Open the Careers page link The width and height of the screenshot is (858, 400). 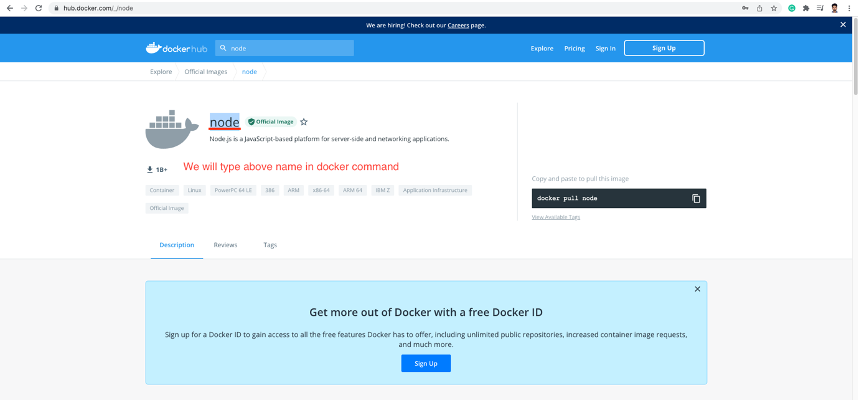458,25
